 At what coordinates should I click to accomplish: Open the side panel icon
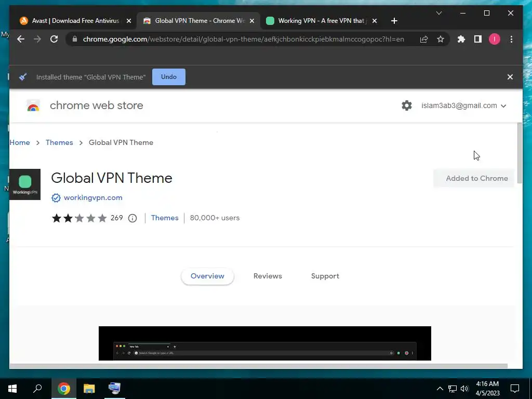pyautogui.click(x=478, y=39)
